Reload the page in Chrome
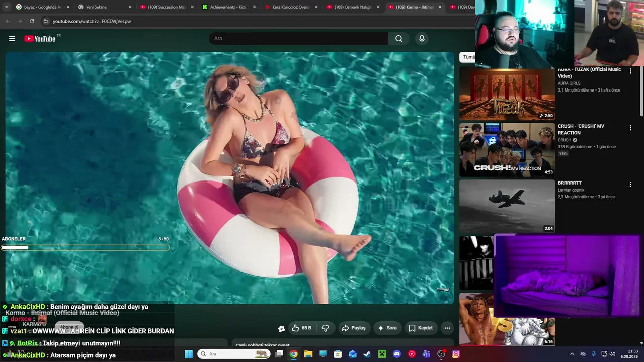This screenshot has width=644, height=362. click(x=32, y=21)
